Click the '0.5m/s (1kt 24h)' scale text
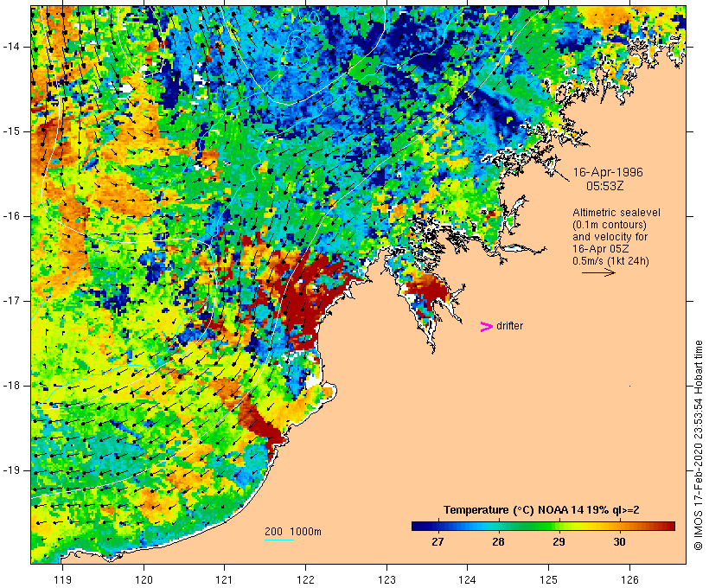Image resolution: width=709 pixels, height=588 pixels. pyautogui.click(x=610, y=261)
